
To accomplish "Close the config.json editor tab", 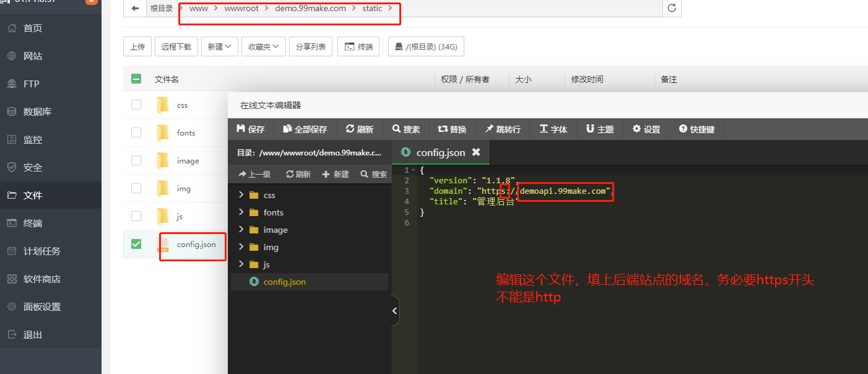I will click(476, 152).
